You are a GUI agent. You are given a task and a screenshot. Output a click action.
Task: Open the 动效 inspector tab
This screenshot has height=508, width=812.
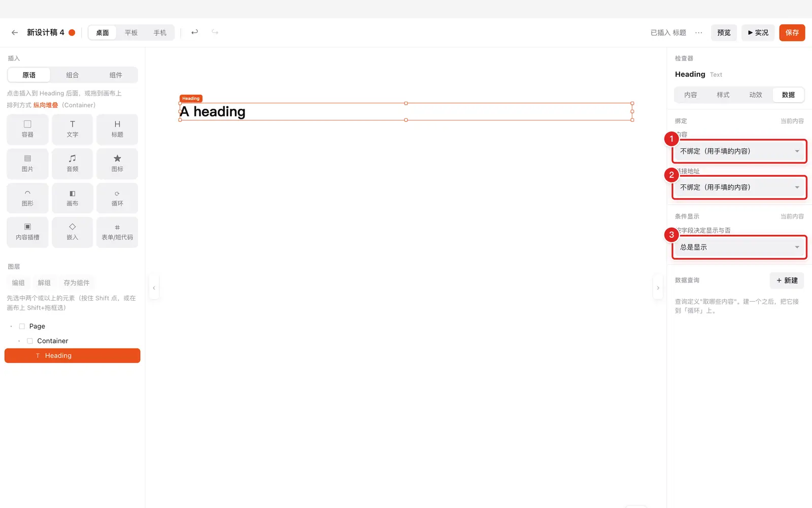coord(756,95)
